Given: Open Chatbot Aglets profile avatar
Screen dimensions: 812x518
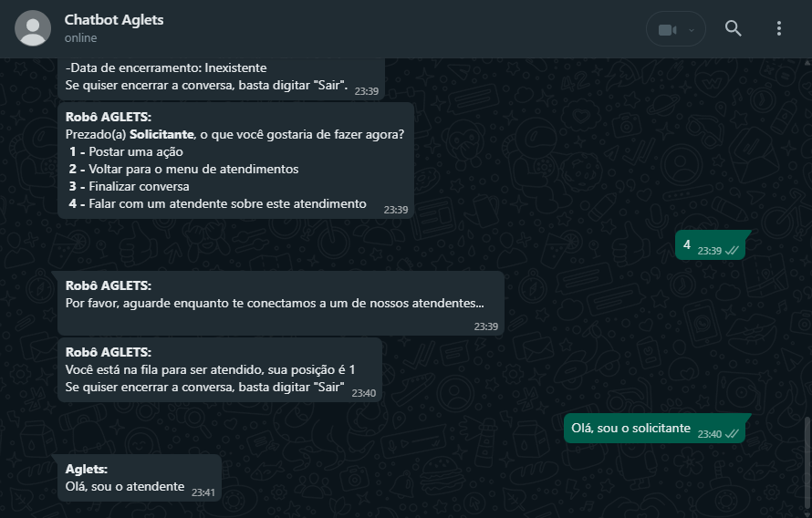Looking at the screenshot, I should [33, 28].
